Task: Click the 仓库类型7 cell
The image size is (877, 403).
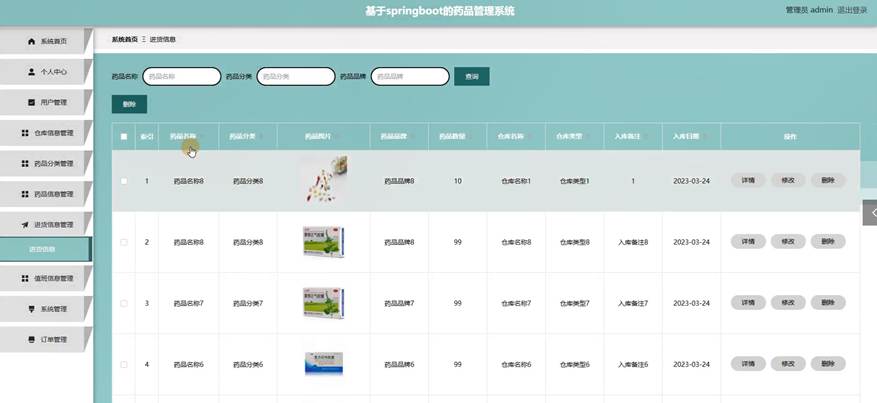Action: (574, 303)
